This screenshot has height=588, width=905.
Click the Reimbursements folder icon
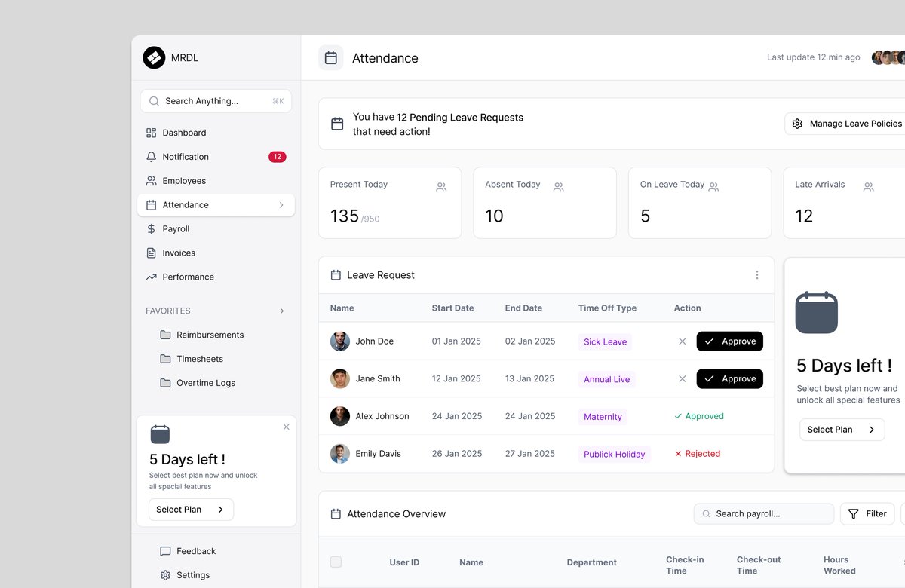[x=165, y=335]
